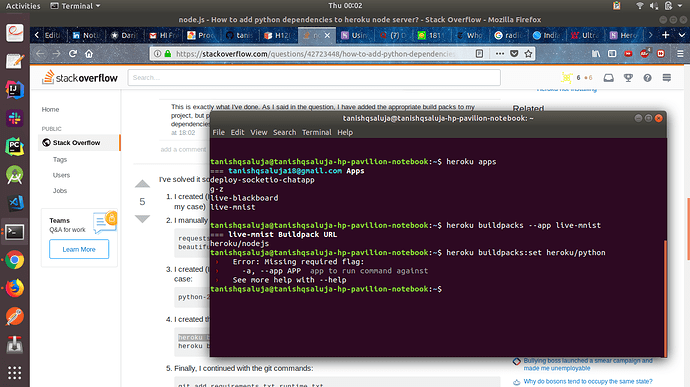Open the Terminal app menu in top bar
690x387 pixels.
pos(75,6)
